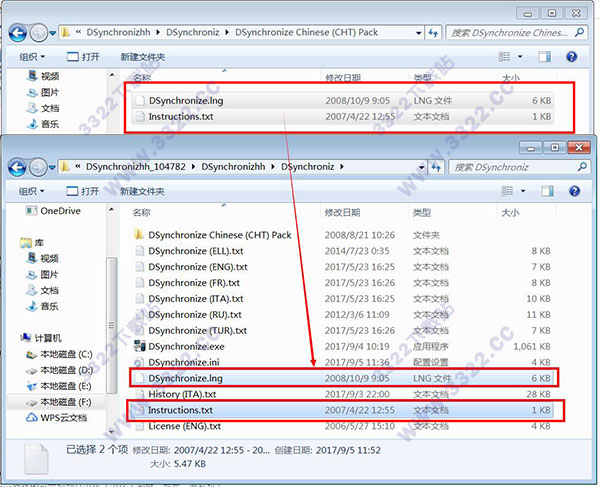Select 本地磁盘 (D:) in sidebar
The height and width of the screenshot is (487, 600).
click(59, 370)
